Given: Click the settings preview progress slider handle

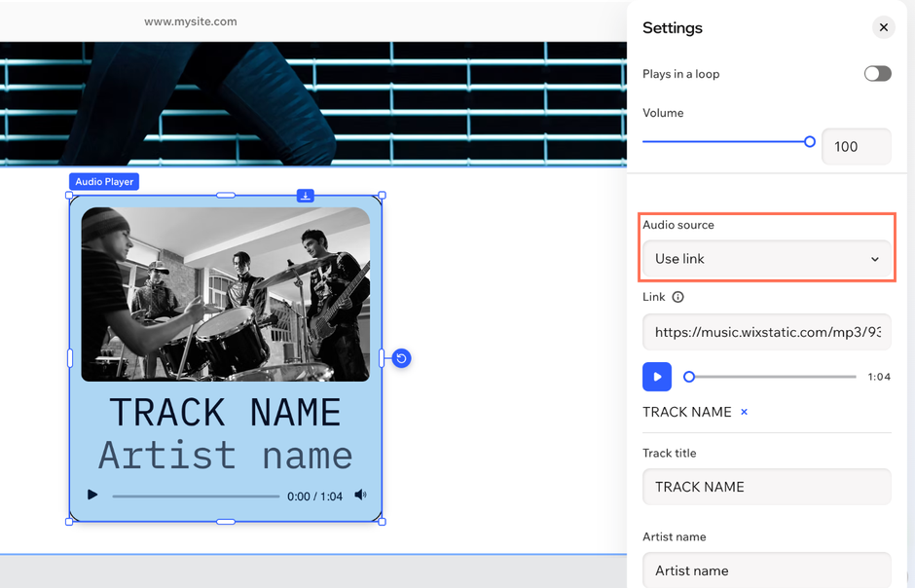Looking at the screenshot, I should pyautogui.click(x=689, y=377).
